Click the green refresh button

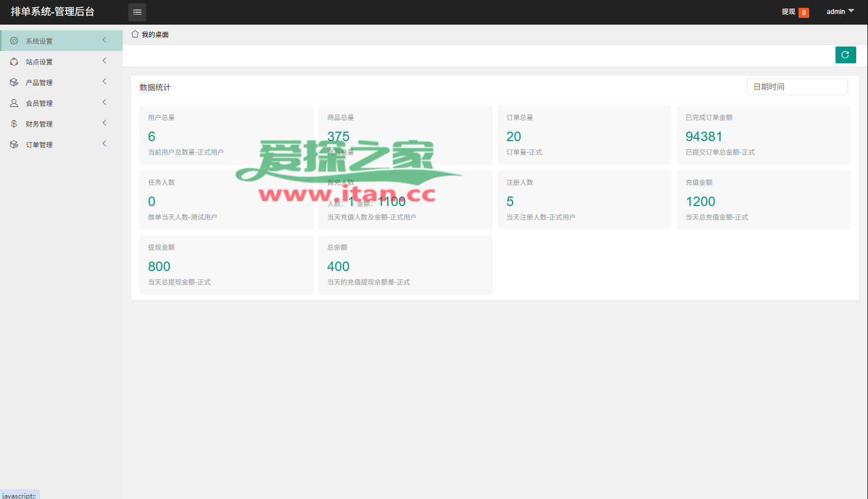845,55
